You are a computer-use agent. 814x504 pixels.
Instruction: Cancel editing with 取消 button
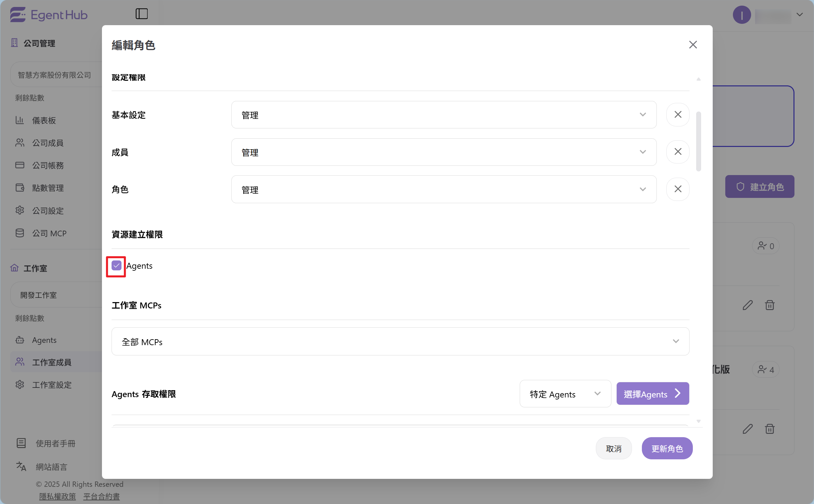tap(613, 448)
